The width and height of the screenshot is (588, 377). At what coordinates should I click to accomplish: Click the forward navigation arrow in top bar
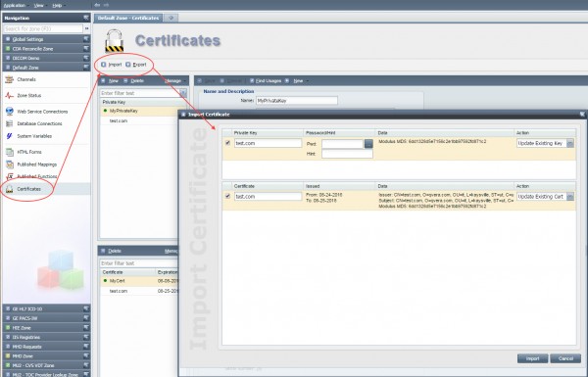(106, 5)
